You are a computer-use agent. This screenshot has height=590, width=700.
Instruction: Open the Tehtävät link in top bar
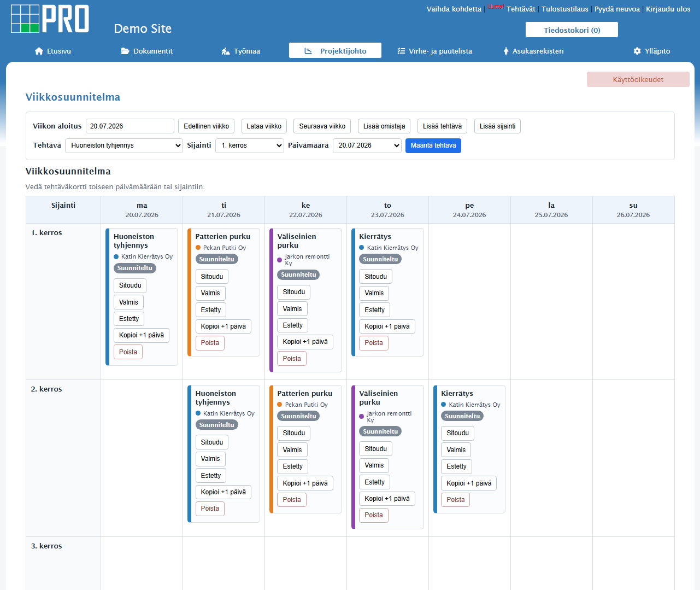coord(521,9)
